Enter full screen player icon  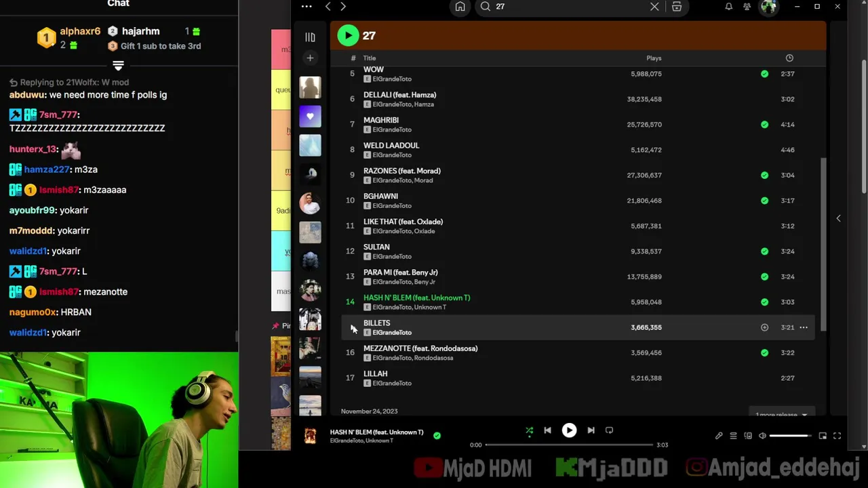click(x=837, y=436)
